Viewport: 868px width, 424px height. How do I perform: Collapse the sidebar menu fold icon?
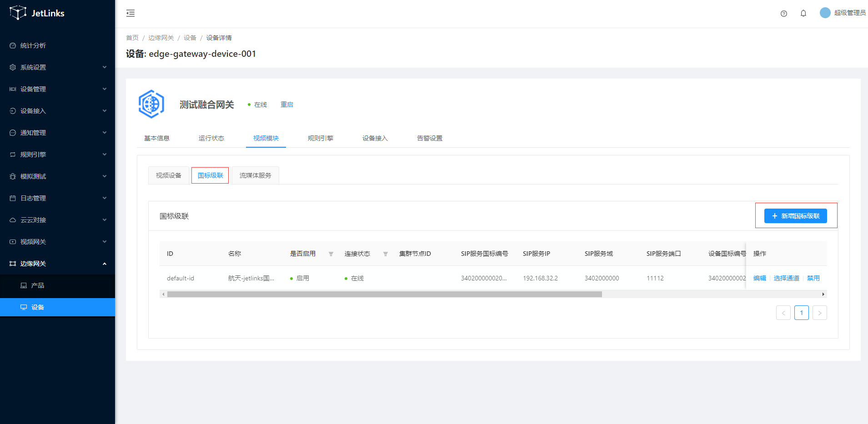pyautogui.click(x=130, y=13)
